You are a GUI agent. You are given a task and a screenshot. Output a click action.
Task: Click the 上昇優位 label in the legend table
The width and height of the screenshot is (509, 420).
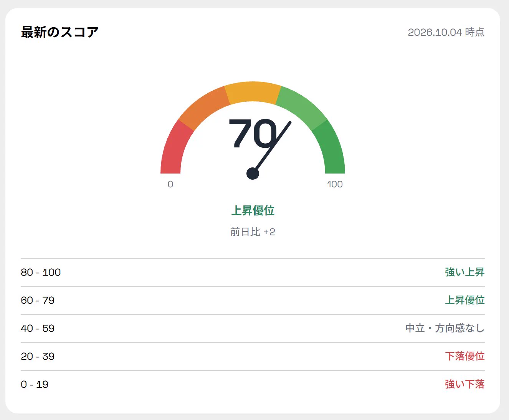(x=464, y=300)
